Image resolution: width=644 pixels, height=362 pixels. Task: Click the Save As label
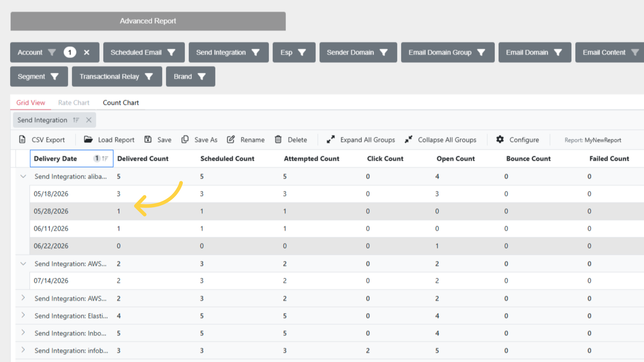206,140
